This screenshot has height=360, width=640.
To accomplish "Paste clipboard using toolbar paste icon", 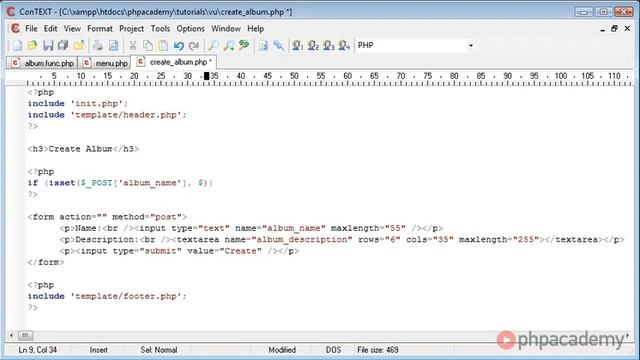I will (x=163, y=45).
